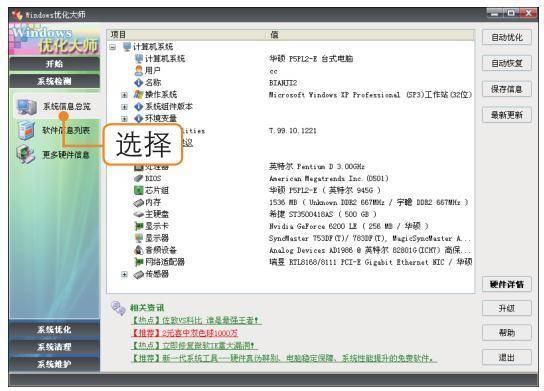544x391 pixels.
Task: Open 更多硬件信息 icon in sidebar
Action: (26, 154)
